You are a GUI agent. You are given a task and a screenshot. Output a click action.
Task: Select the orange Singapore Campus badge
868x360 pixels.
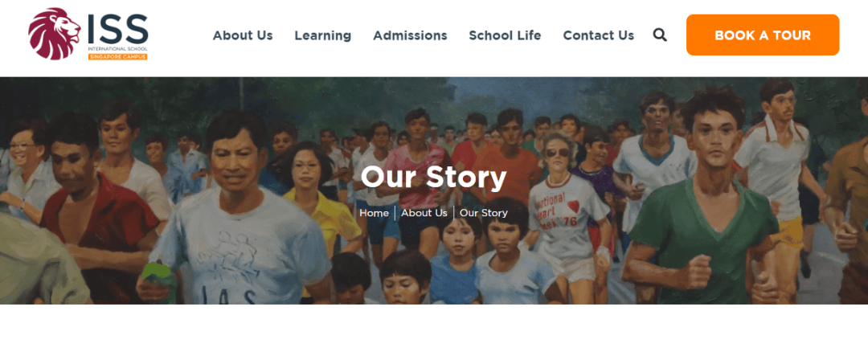[118, 56]
